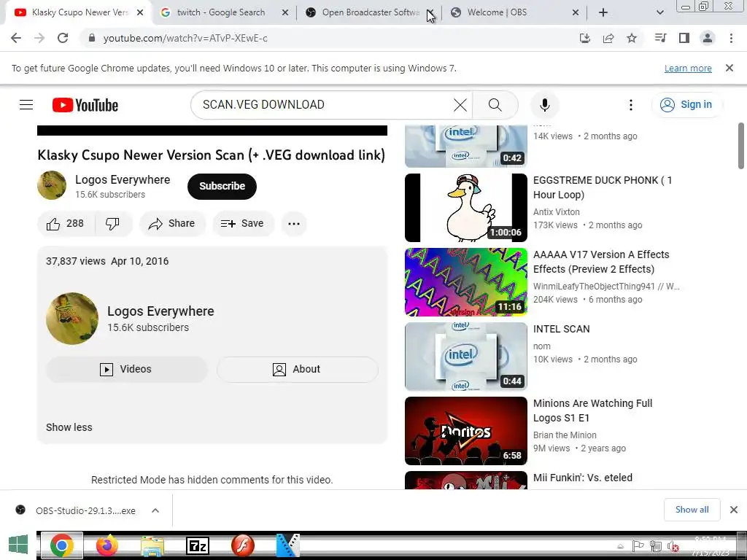This screenshot has width=747, height=560.
Task: Open the Chrome three-dot menu
Action: click(x=731, y=38)
